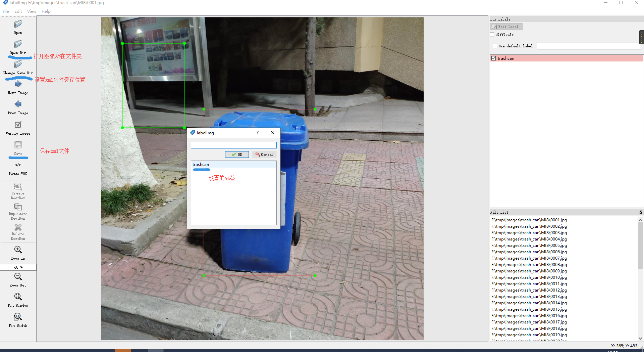Select 0011.jpg in the File List

coord(529,284)
